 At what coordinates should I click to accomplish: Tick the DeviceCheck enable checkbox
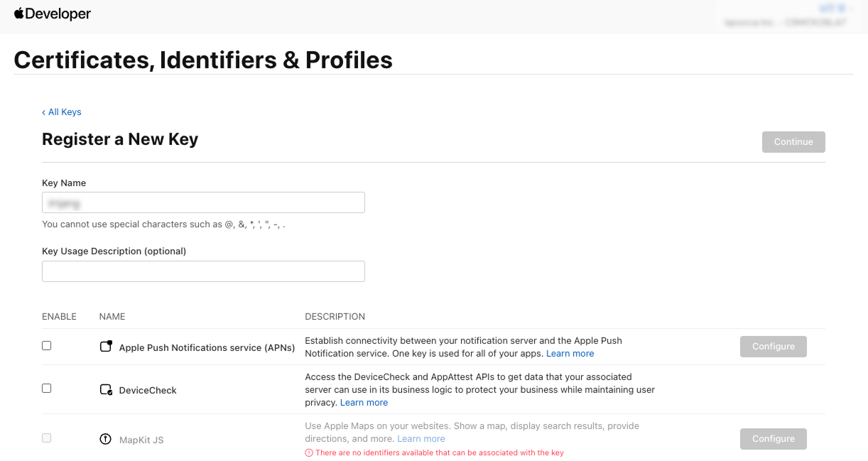click(x=47, y=389)
